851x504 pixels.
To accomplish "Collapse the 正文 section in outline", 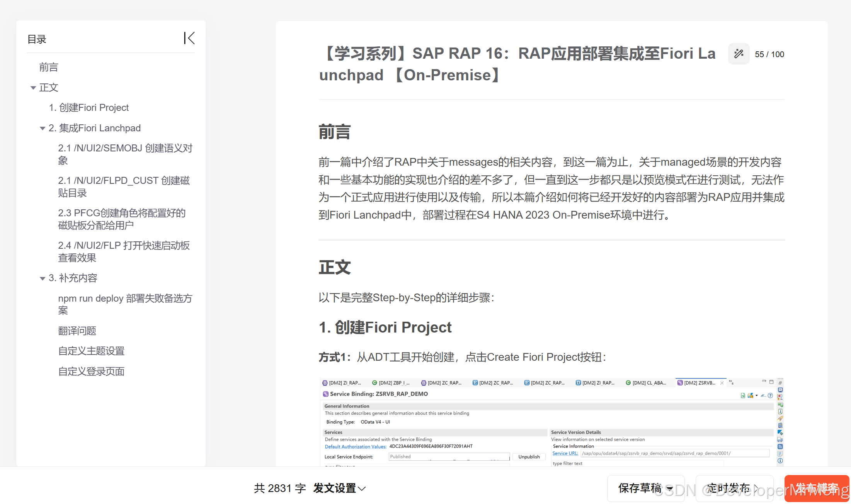I will [33, 88].
